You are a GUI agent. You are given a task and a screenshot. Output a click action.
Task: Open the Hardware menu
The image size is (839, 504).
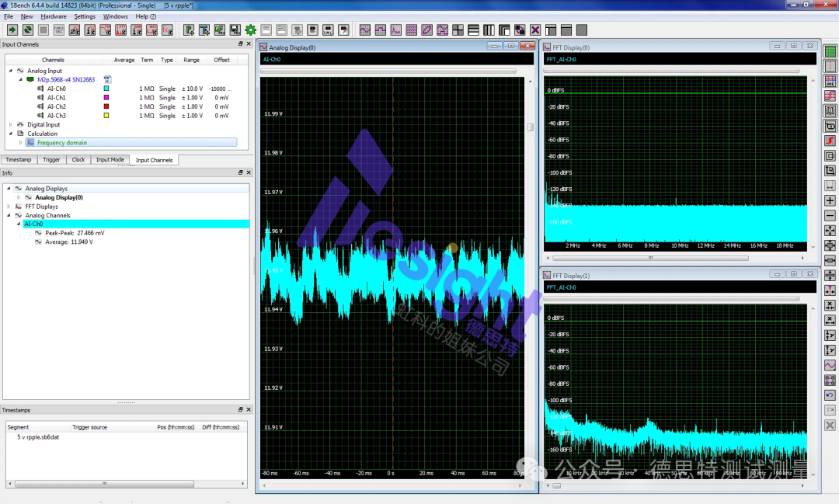(x=54, y=16)
